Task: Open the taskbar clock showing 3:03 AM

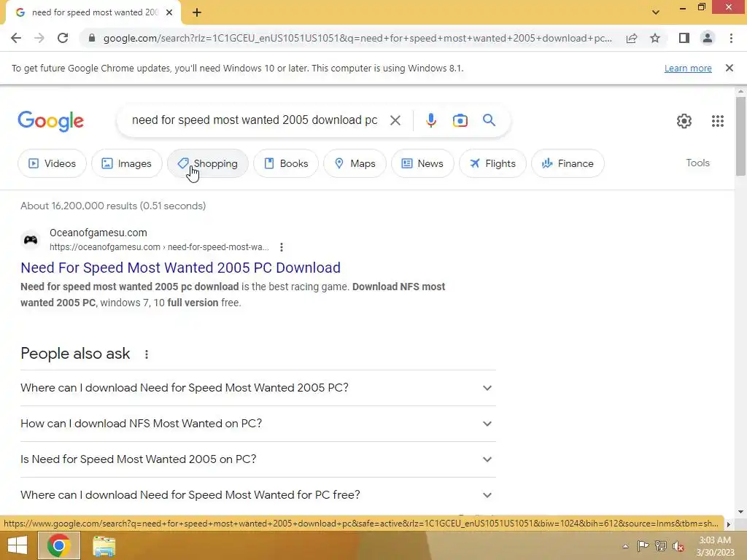Action: [x=715, y=546]
